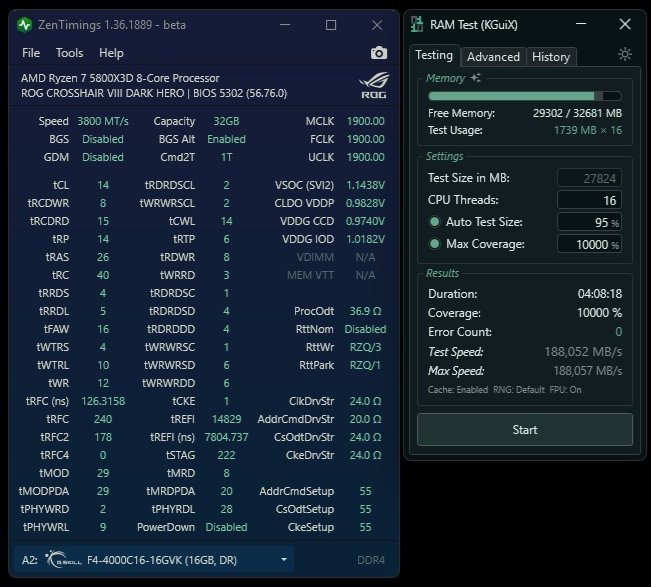The height and width of the screenshot is (587, 651).
Task: Click the DDR4 label in ZenTimings footer
Action: (371, 560)
